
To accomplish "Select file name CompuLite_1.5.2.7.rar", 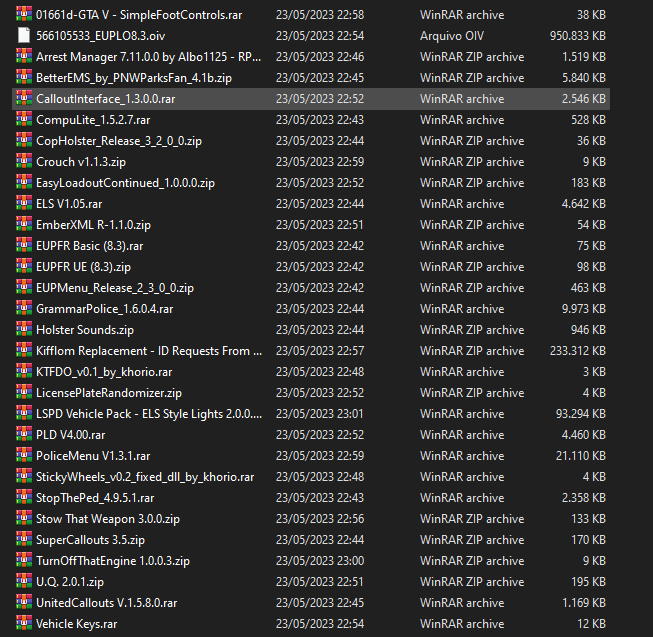I will point(93,120).
